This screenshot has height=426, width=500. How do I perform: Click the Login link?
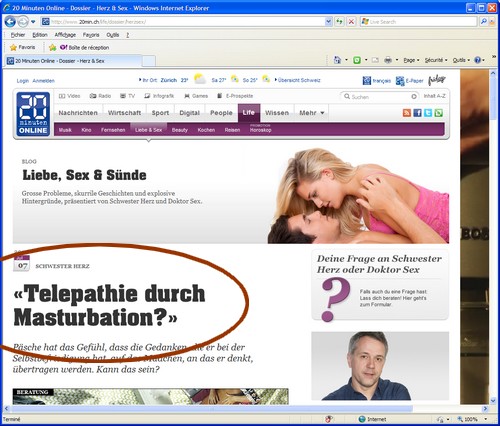coord(23,81)
